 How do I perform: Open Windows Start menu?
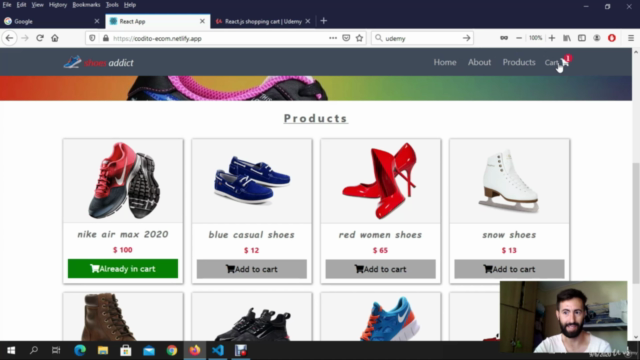click(11, 350)
